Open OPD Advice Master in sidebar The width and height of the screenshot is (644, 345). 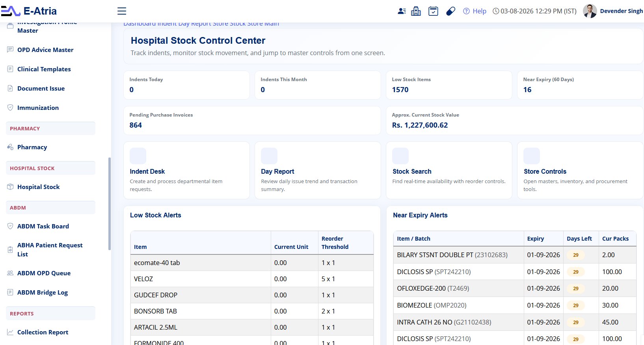coord(45,50)
